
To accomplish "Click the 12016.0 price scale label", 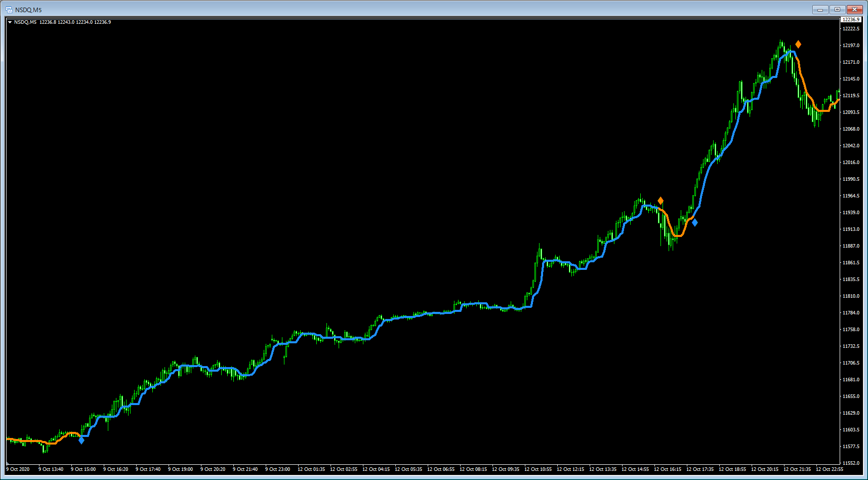I will click(x=851, y=163).
